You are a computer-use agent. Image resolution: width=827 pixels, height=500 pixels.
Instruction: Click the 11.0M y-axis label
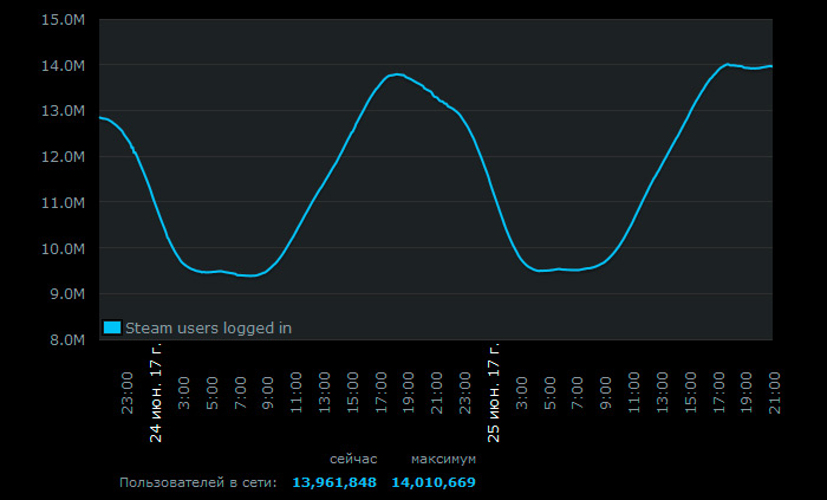[64, 203]
